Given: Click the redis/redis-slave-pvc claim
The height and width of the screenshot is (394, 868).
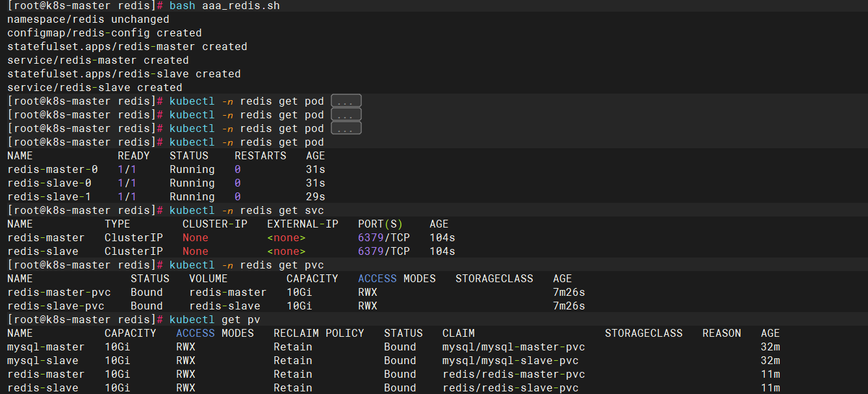Looking at the screenshot, I should coord(511,387).
